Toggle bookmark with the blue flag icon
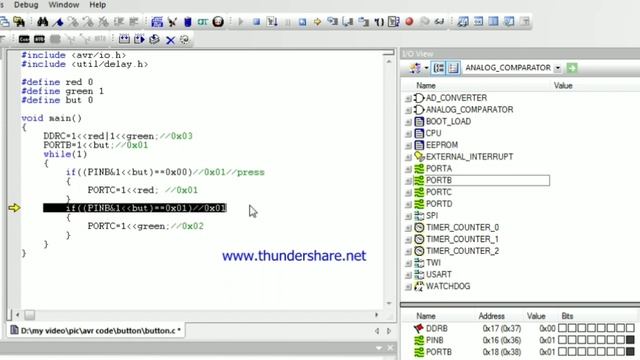The image size is (640, 360). pyautogui.click(x=58, y=22)
